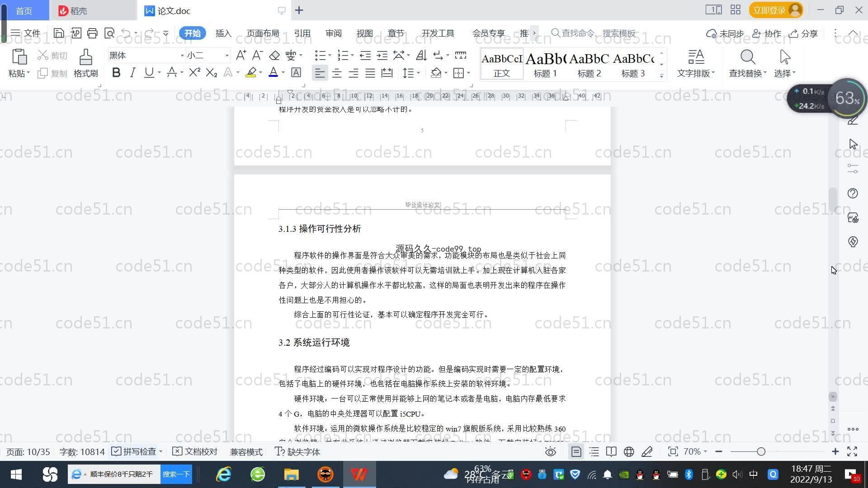Screen dimensions: 868x488
Task: Open the 插入 ribbon tab
Action: pos(223,33)
